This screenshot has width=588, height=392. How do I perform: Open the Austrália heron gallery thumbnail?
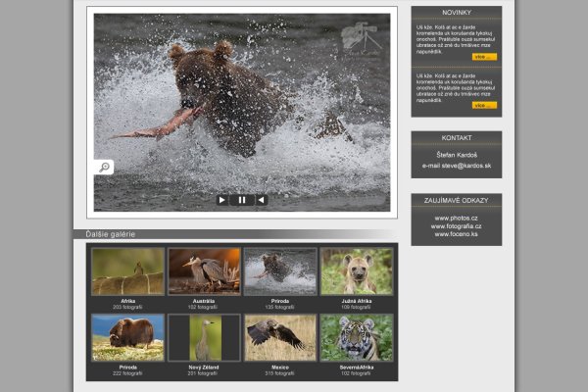[204, 271]
